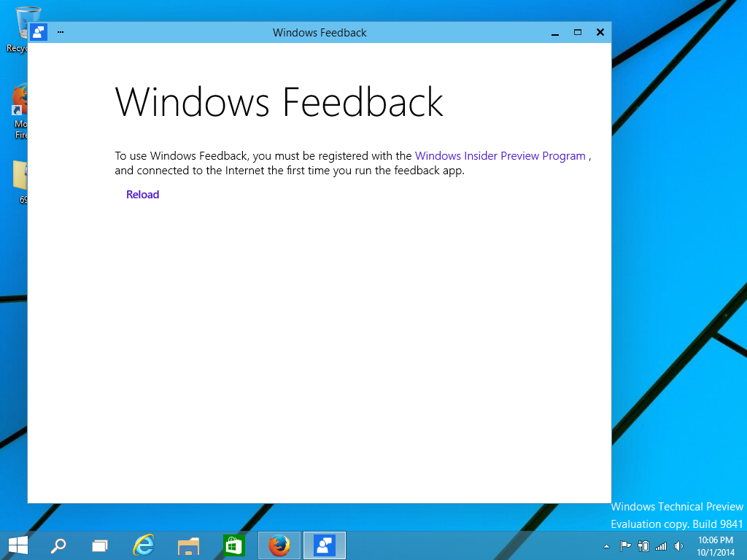Open the taskbar Search magnifier
This screenshot has height=560, width=747.
click(x=58, y=545)
